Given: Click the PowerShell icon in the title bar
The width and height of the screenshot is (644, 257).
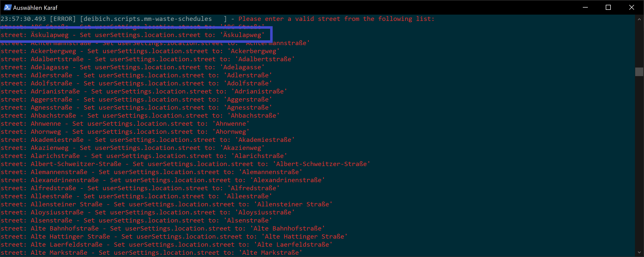Looking at the screenshot, I should (8, 8).
